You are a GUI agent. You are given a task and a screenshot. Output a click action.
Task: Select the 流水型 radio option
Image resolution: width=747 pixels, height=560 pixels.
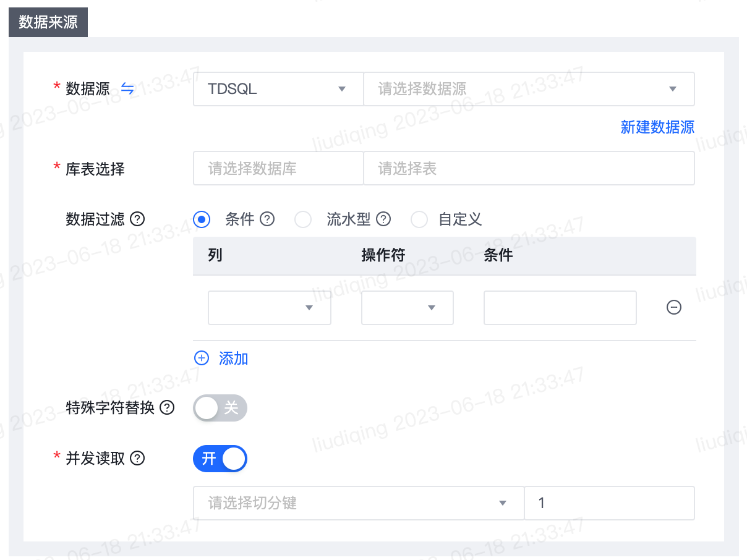pos(303,219)
